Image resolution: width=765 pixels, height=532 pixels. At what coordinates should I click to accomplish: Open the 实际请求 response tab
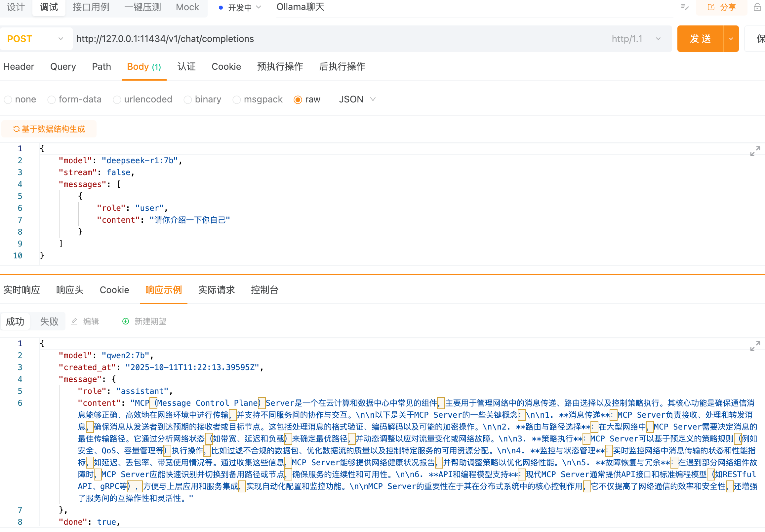coord(216,290)
